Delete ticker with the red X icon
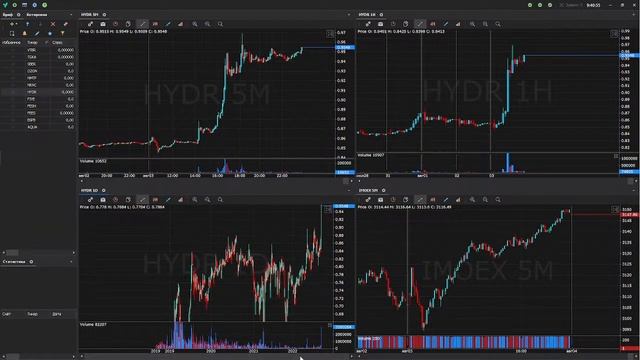Viewport: 640px width, 360px height. click(53, 24)
